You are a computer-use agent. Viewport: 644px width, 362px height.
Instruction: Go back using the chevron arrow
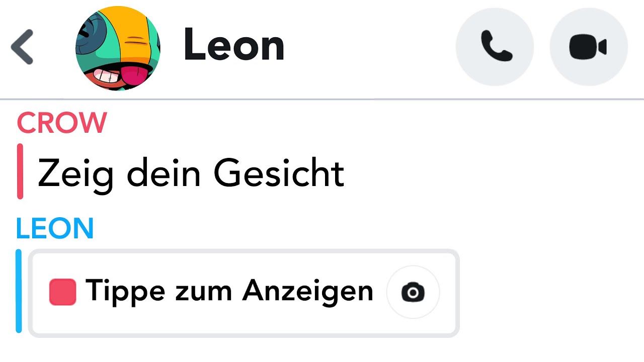[22, 47]
